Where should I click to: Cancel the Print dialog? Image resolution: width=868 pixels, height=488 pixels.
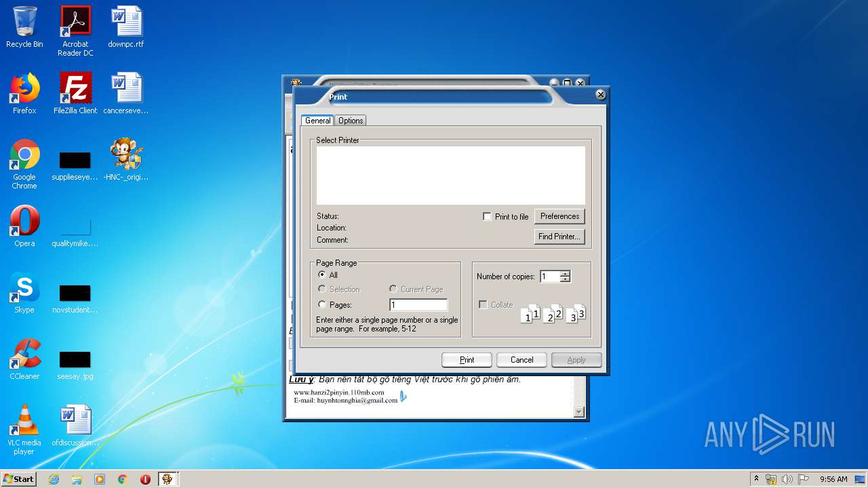[521, 360]
